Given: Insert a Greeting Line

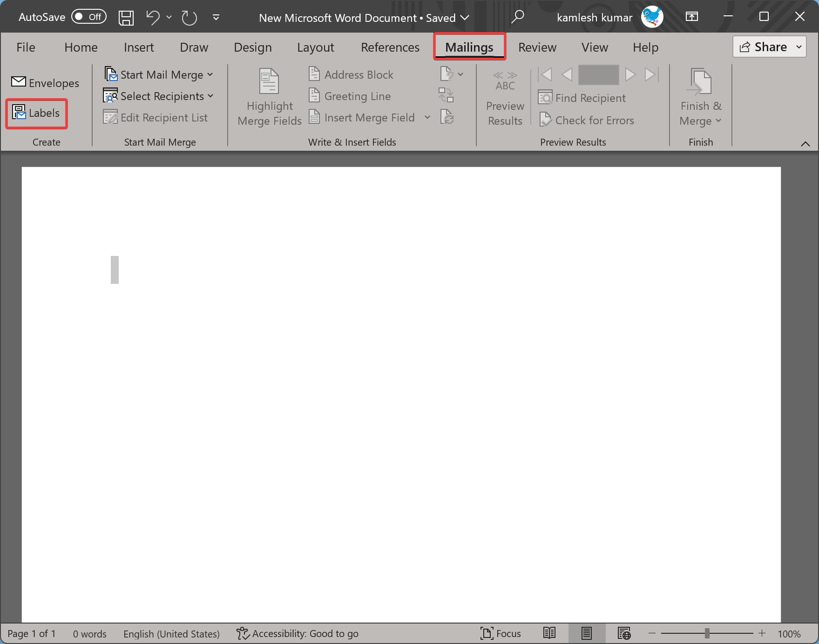Looking at the screenshot, I should [350, 96].
